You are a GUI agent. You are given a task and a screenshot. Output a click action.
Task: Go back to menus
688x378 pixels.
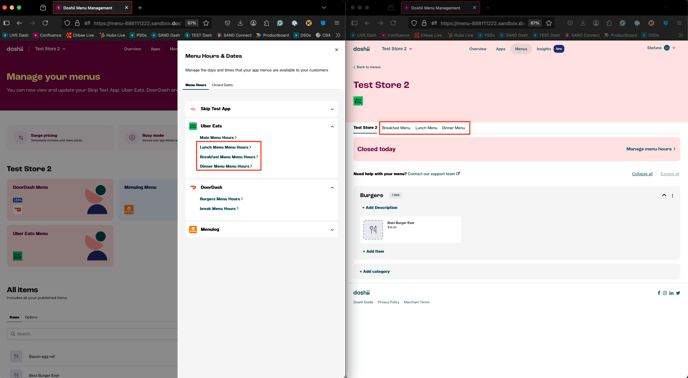point(367,67)
